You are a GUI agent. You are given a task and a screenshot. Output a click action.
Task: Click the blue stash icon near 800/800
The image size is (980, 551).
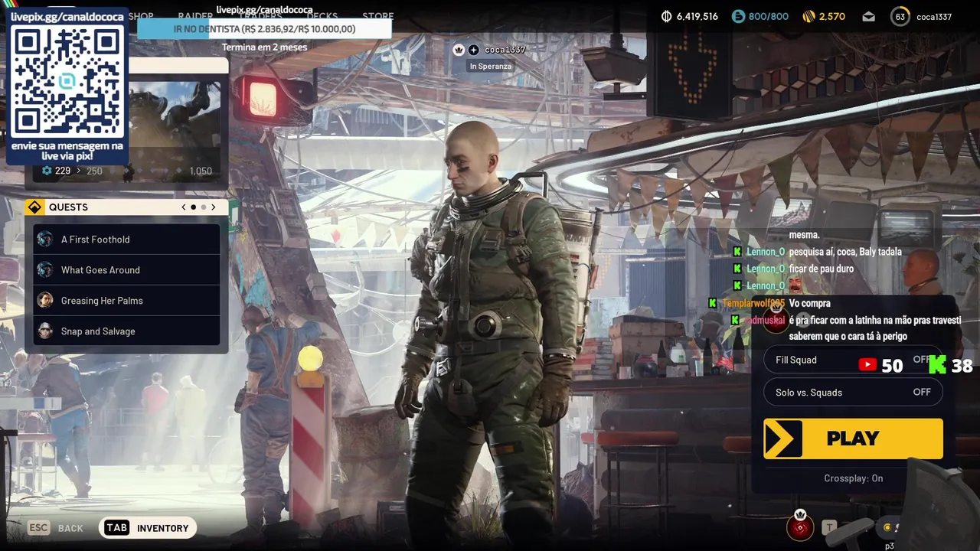(x=738, y=16)
